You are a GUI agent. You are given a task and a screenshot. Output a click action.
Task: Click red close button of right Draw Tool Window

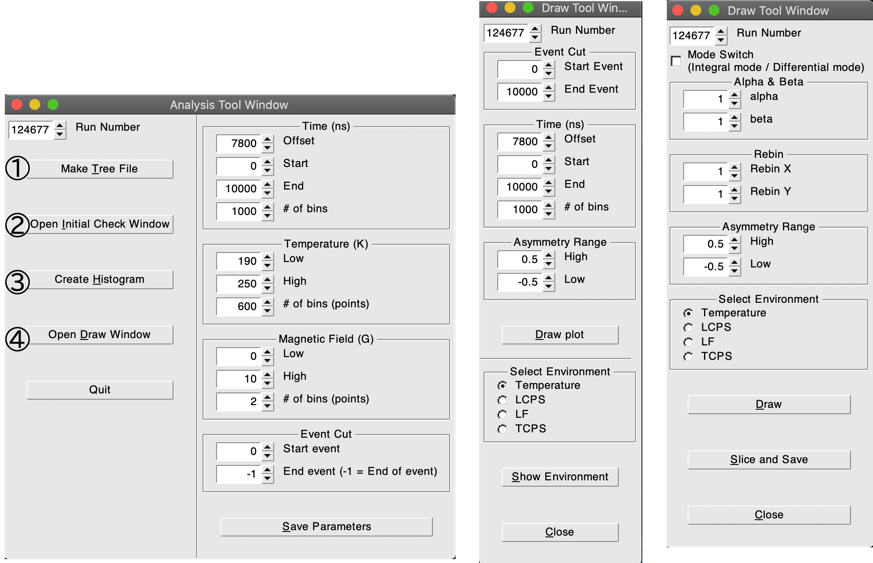[678, 10]
